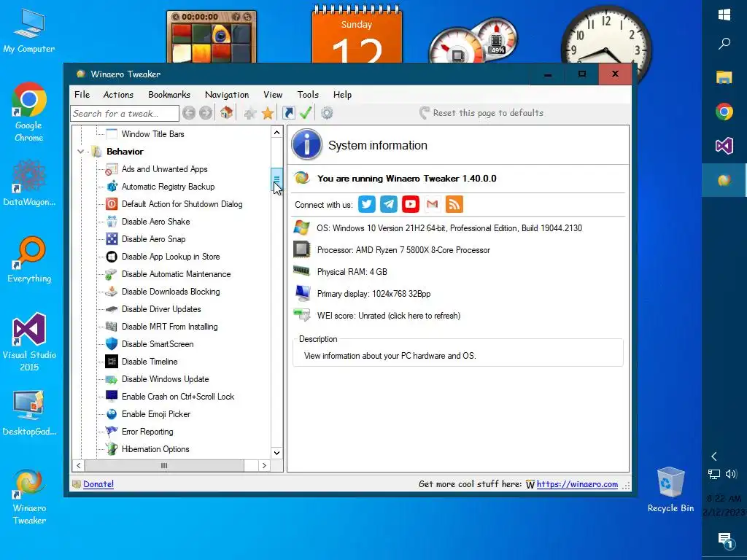Click the calendar gadget showing Sunday
Viewport: 747px width, 560px height.
pyautogui.click(x=356, y=34)
